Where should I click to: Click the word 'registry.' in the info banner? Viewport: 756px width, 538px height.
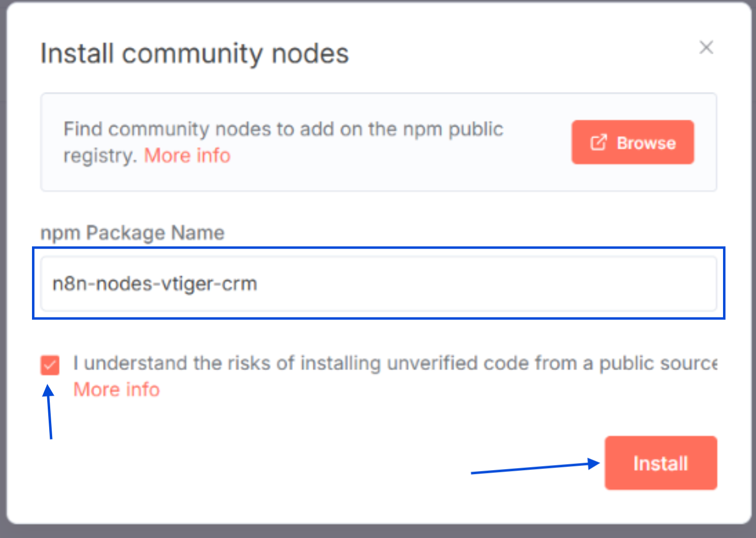click(x=100, y=156)
